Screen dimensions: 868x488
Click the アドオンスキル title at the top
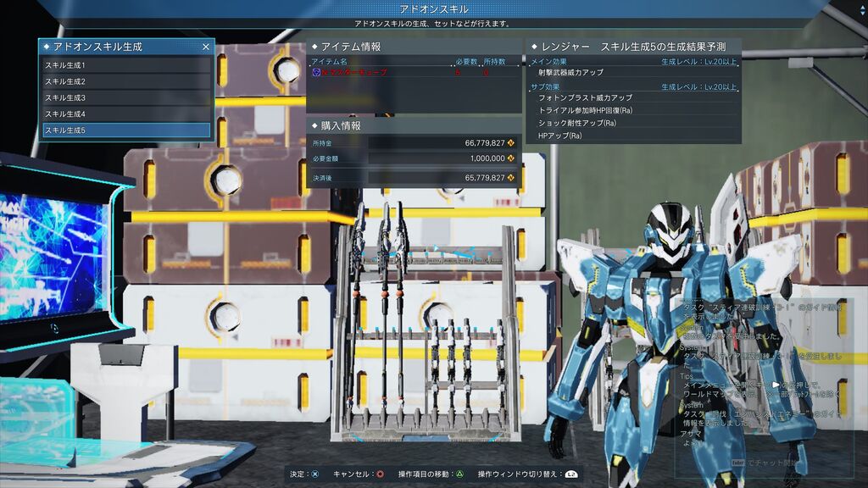(x=434, y=8)
